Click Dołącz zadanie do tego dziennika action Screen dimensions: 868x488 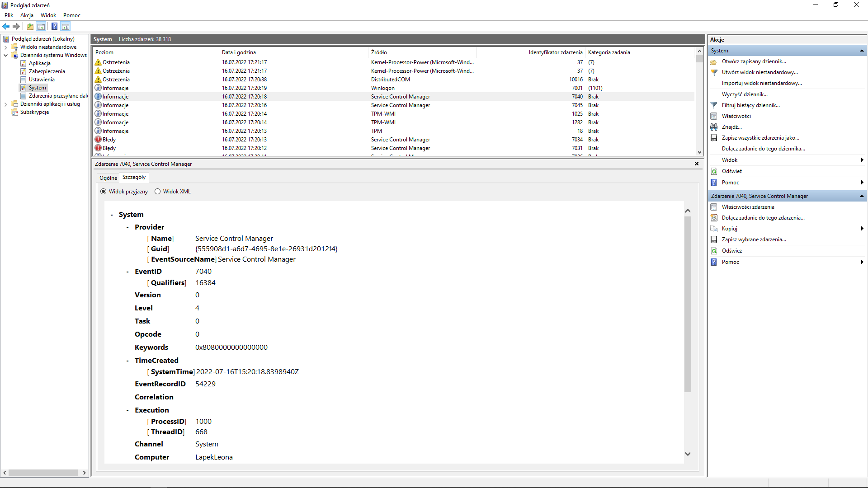(x=763, y=149)
